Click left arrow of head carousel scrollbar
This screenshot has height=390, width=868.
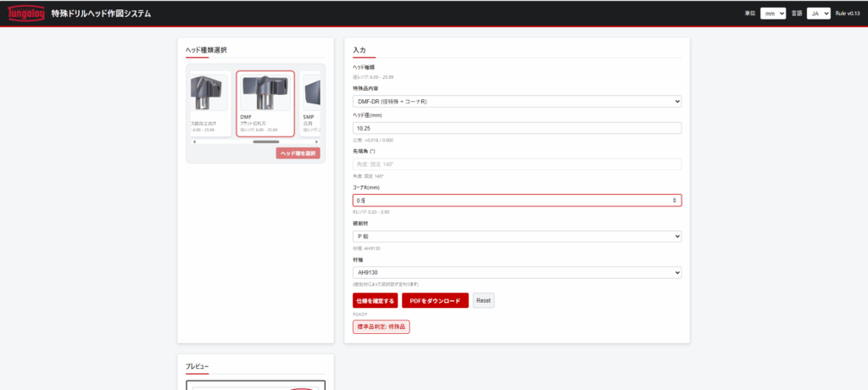pyautogui.click(x=195, y=142)
